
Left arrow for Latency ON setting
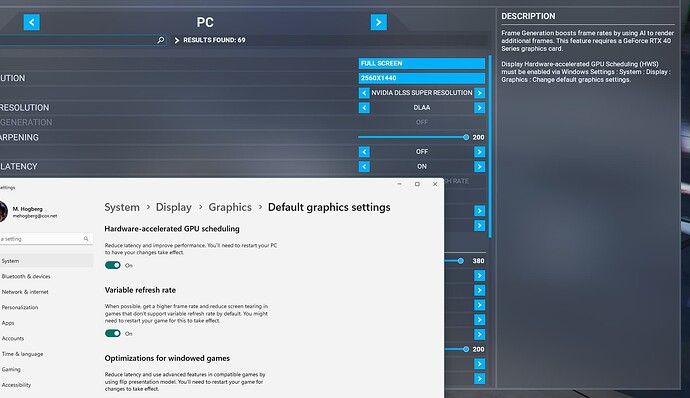point(364,166)
